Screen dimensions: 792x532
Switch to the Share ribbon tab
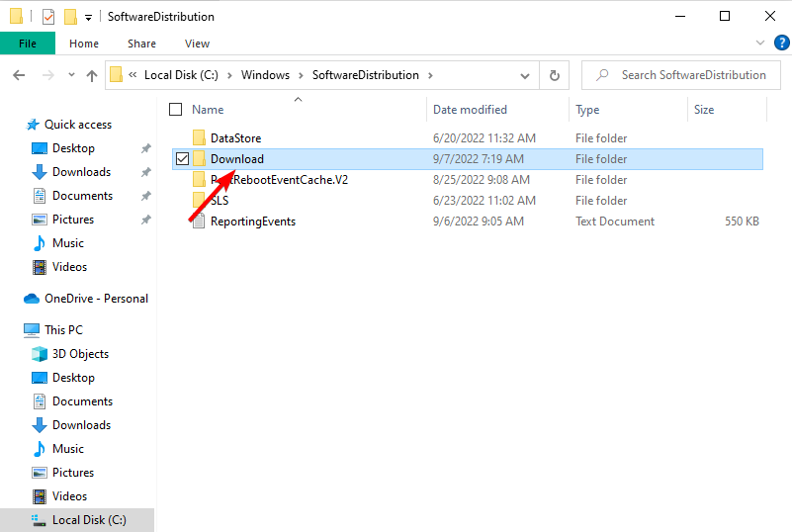[141, 44]
